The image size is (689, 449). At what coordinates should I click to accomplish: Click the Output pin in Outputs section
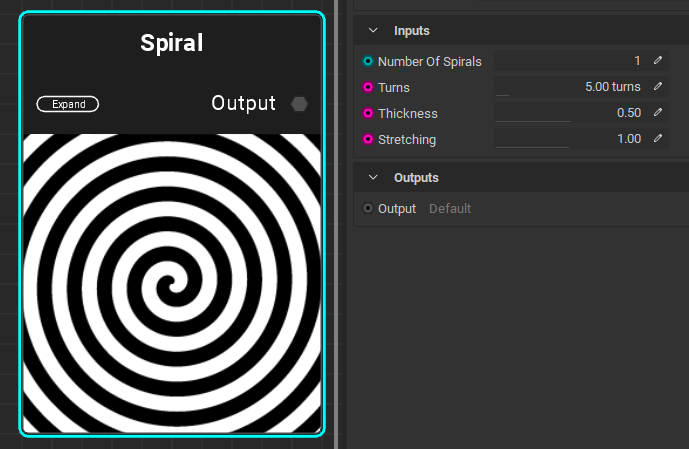368,209
